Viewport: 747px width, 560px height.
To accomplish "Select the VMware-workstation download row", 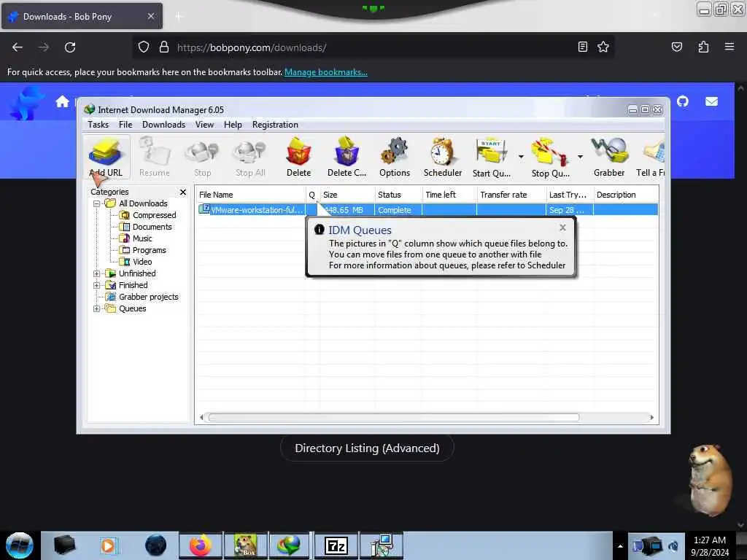I will click(427, 210).
